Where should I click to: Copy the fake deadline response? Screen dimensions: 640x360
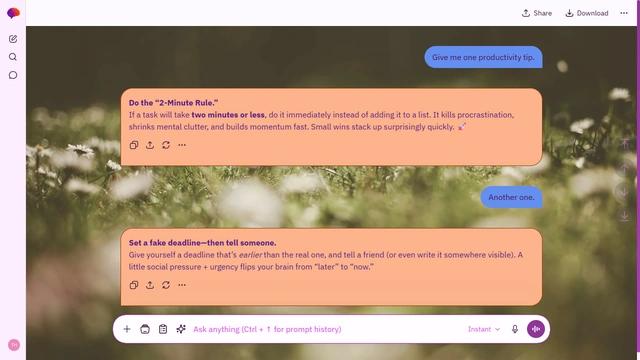(x=134, y=285)
